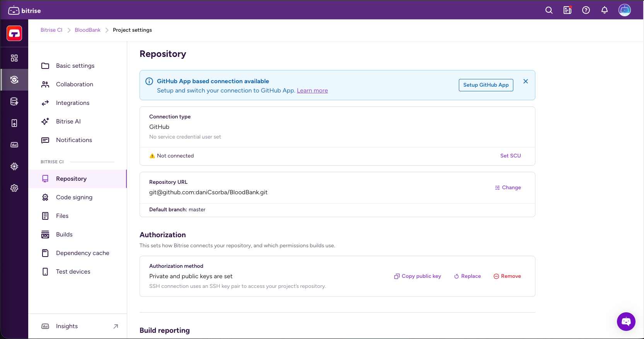The height and width of the screenshot is (339, 644).
Task: Click Set SCU
Action: (x=511, y=156)
